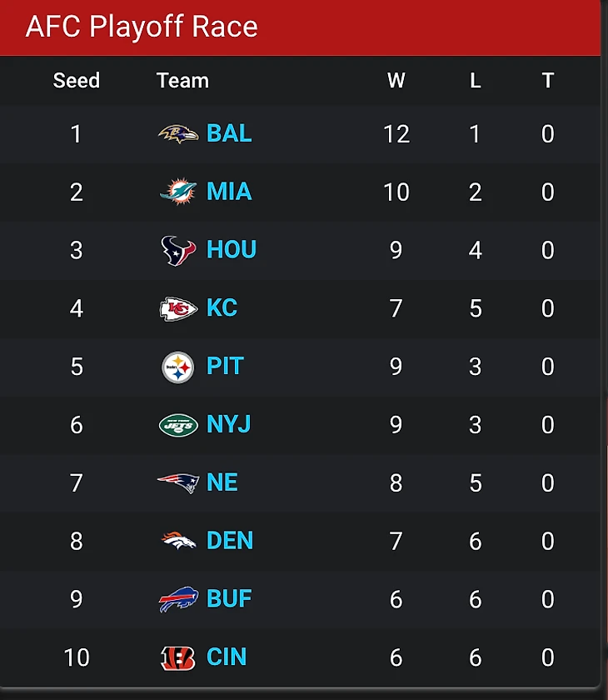Image resolution: width=608 pixels, height=700 pixels.
Task: Click the Kansas City Chiefs logo
Action: (178, 308)
